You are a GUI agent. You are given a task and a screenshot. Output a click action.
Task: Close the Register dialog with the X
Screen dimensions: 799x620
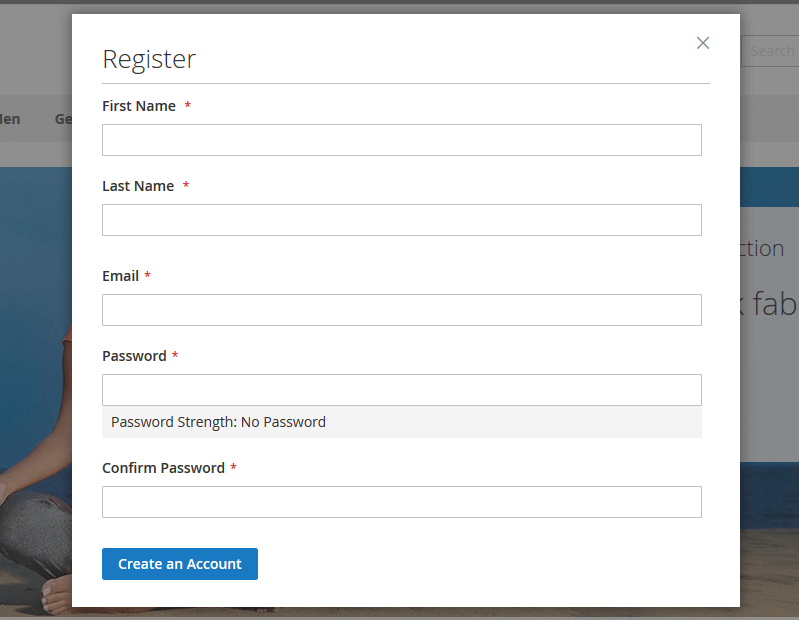coord(703,43)
